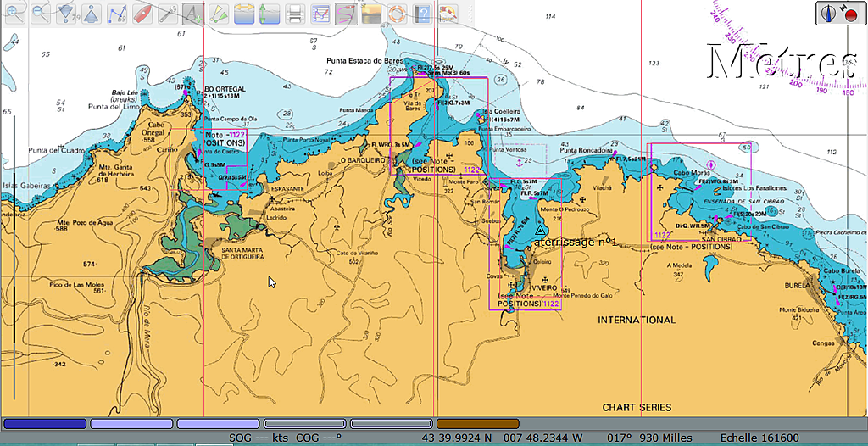Shift to smaller scale chart icon
868x446 pixels.
[92, 13]
